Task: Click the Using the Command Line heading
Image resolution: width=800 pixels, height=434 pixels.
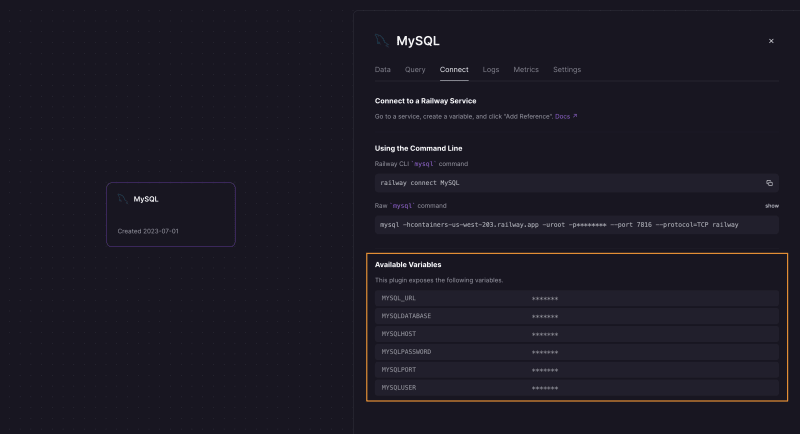Action: [x=418, y=148]
